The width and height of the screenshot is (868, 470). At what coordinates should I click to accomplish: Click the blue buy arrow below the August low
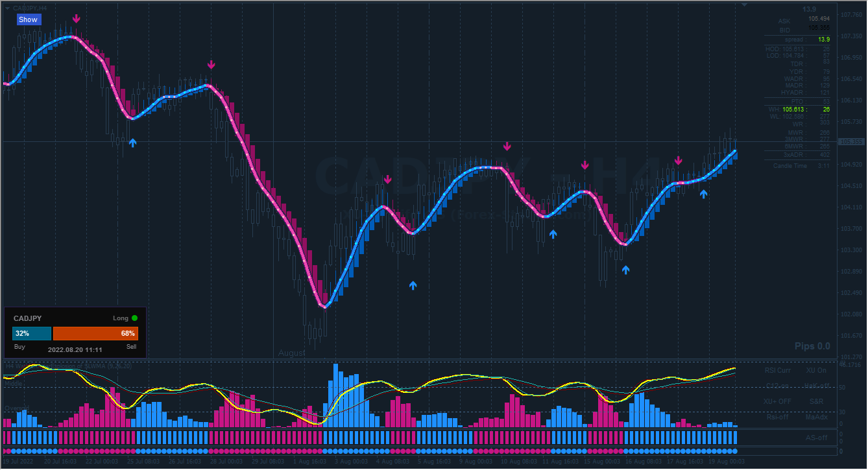point(413,285)
